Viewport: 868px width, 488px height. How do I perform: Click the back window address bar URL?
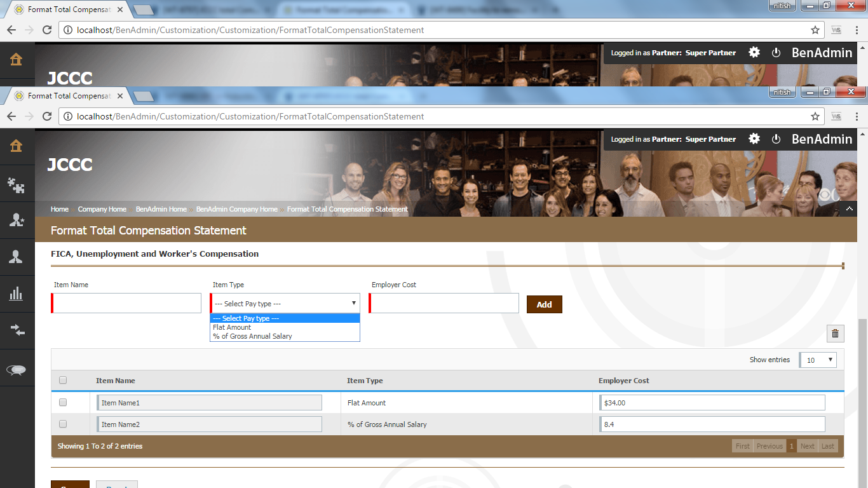[x=250, y=30]
